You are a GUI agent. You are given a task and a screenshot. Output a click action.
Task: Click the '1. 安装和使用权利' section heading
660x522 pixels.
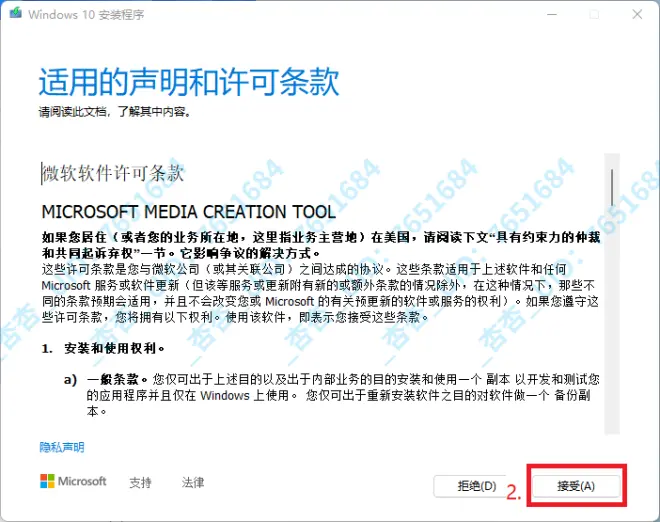tap(103, 349)
